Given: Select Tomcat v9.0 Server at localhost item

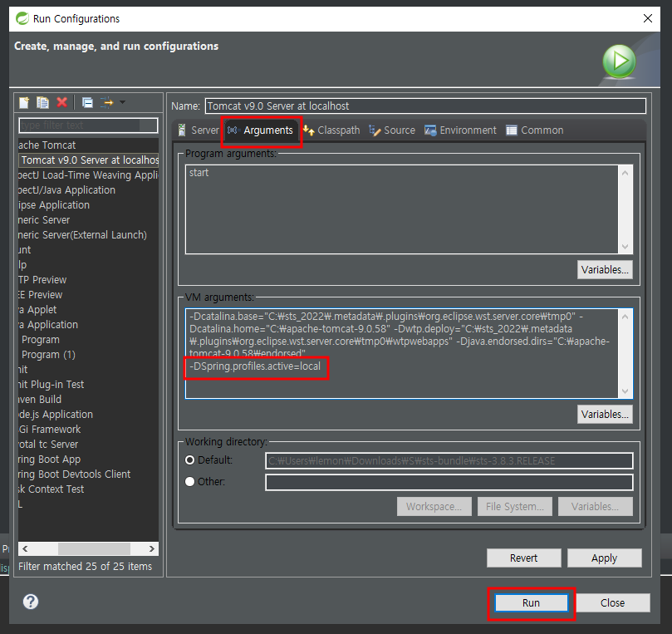Looking at the screenshot, I should pos(89,160).
